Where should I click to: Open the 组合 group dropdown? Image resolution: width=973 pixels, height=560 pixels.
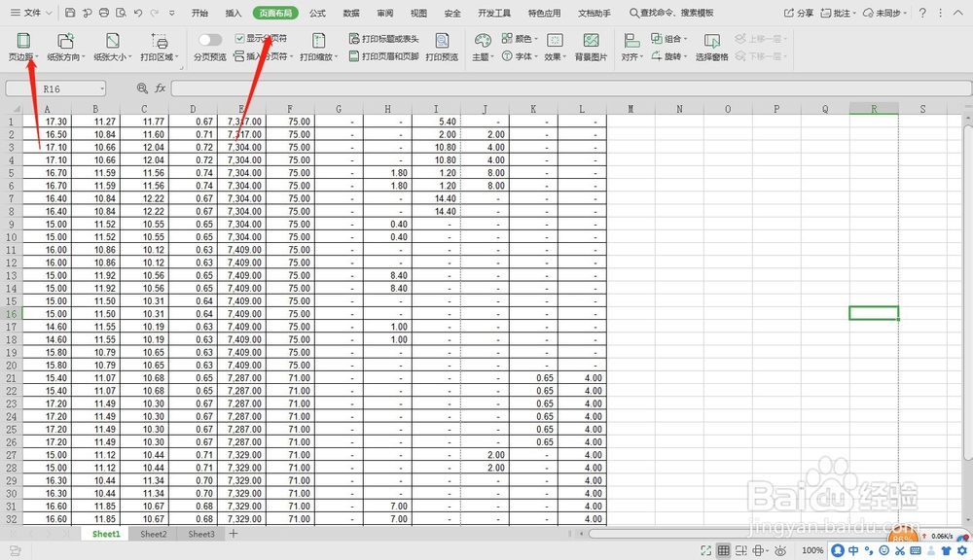coord(685,39)
